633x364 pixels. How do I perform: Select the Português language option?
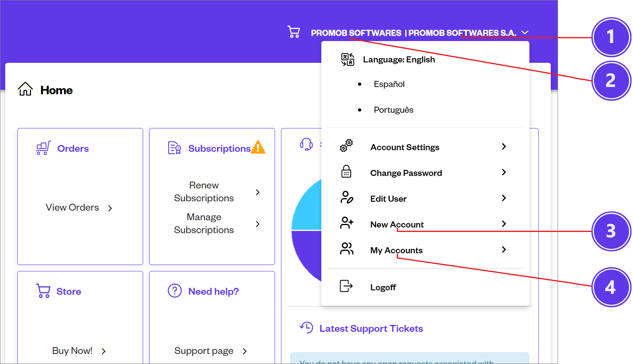[394, 110]
